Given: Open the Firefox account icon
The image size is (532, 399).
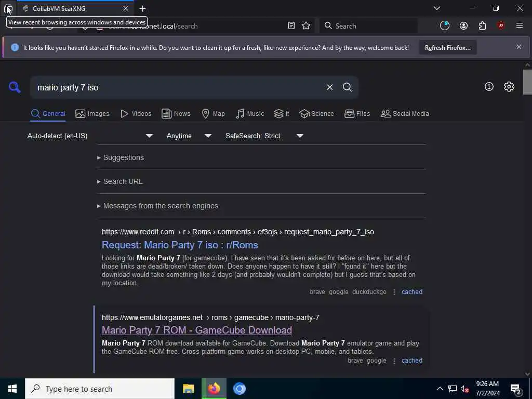Looking at the screenshot, I should pos(463,26).
